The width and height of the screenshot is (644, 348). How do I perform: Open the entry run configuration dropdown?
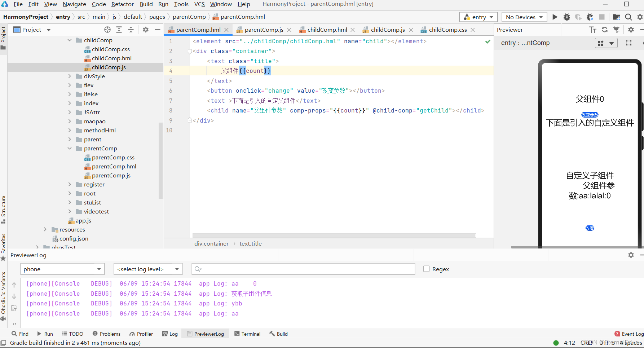[478, 17]
